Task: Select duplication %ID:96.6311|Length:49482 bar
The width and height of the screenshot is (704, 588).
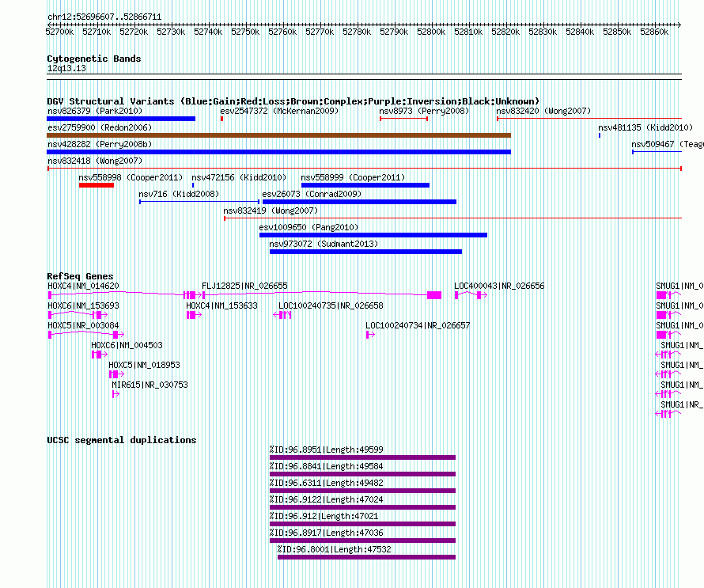Action: click(363, 491)
